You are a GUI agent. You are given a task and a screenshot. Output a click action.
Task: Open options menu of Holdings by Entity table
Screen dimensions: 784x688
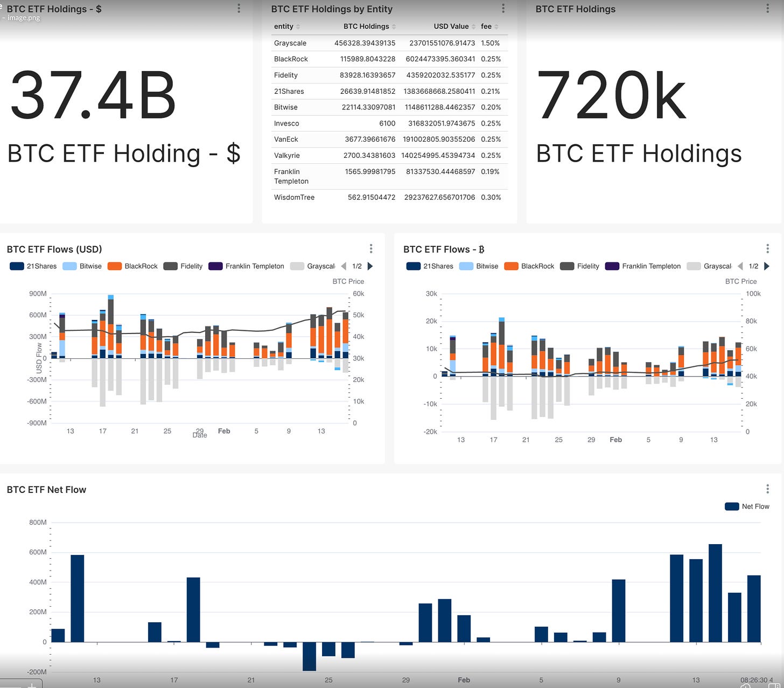pyautogui.click(x=503, y=9)
